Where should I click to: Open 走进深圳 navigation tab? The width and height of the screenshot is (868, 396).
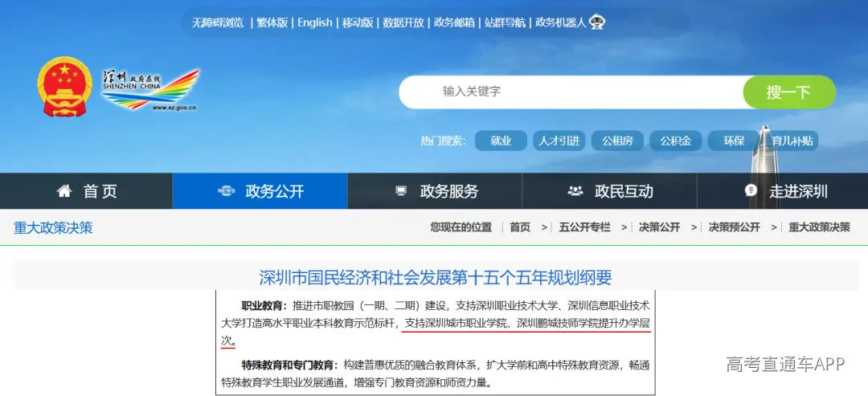coord(782,191)
